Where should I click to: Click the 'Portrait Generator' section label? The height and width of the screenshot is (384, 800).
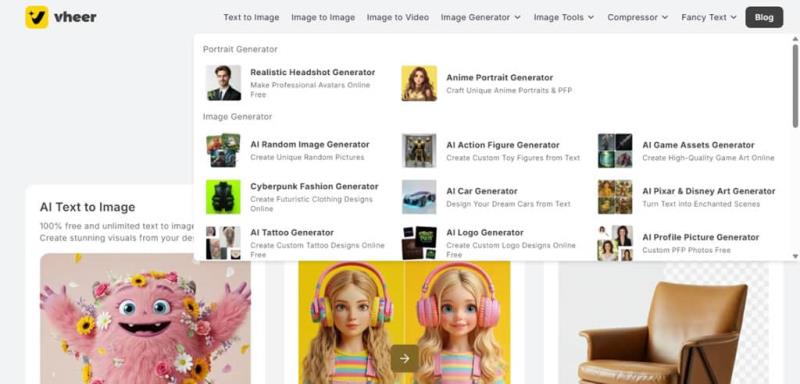pos(240,49)
